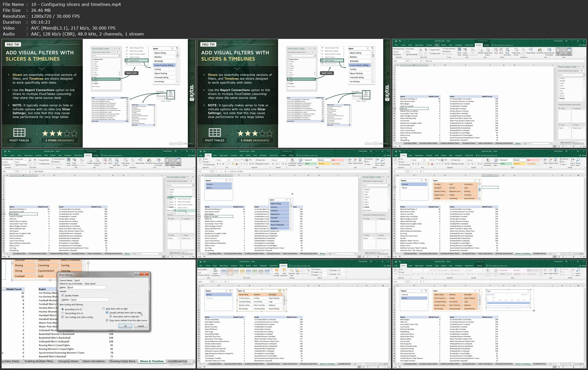Switch to Grouping Values sheet behind Slicer Settings

click(x=68, y=361)
